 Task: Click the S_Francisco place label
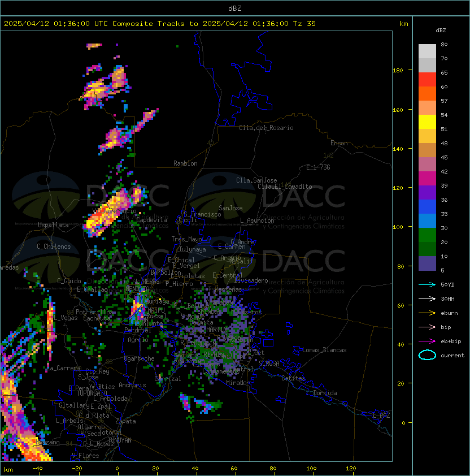coord(202,214)
